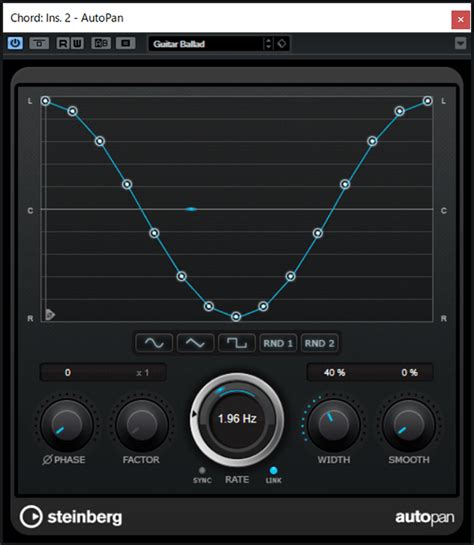Click the play marker at bottom-left of graph

pos(50,315)
